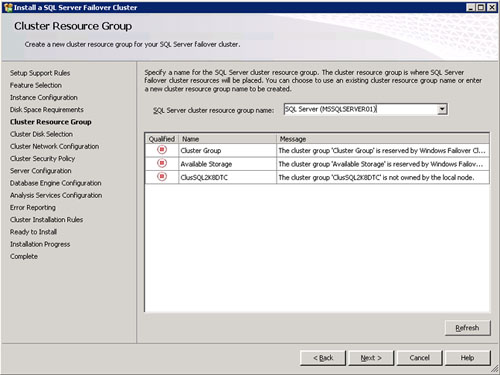Select Cluster Network Configuration step
This screenshot has width=500, height=375.
pyautogui.click(x=54, y=146)
